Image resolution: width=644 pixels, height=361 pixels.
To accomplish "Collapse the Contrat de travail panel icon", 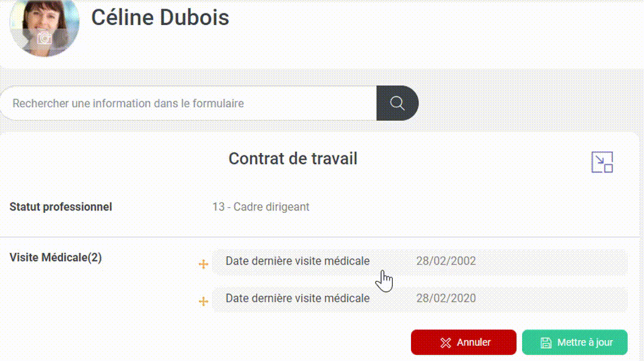I will [x=602, y=162].
